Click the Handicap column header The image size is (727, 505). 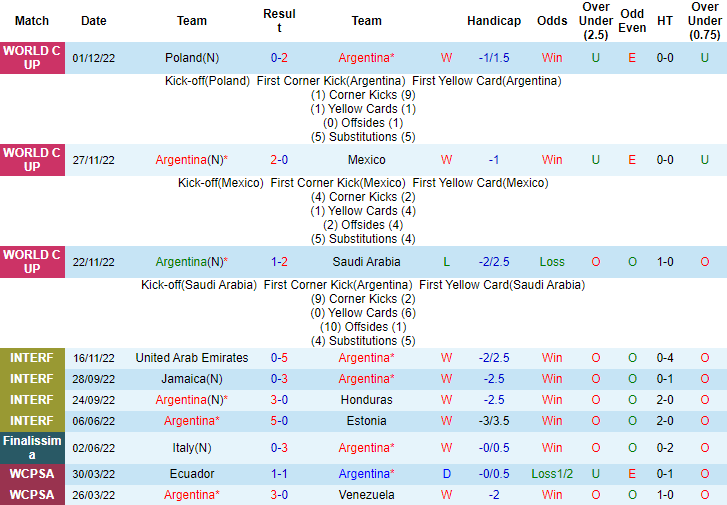[494, 21]
